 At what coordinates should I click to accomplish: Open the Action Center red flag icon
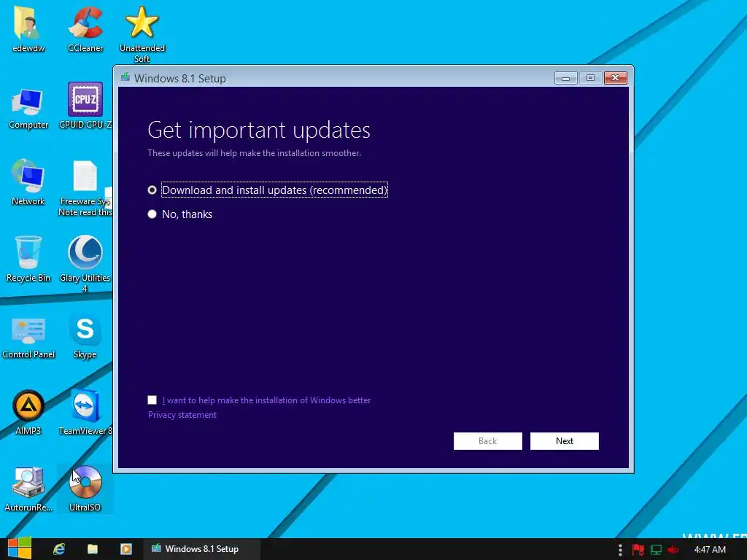coord(638,550)
